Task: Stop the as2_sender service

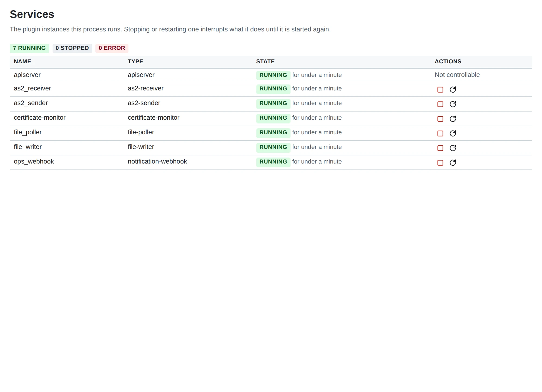Action: pyautogui.click(x=440, y=104)
